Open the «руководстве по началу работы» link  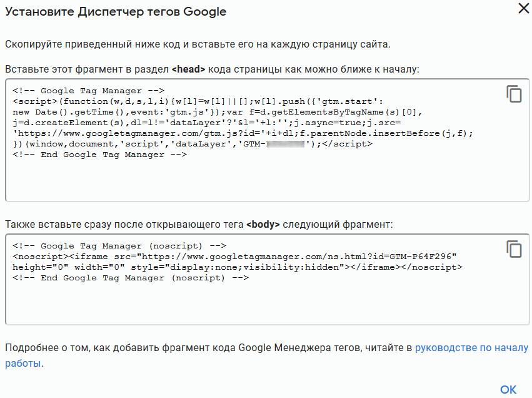coord(471,348)
